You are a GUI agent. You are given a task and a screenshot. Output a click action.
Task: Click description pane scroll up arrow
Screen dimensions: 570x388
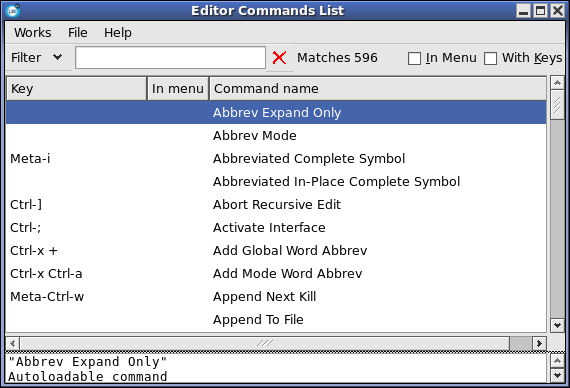pyautogui.click(x=557, y=361)
